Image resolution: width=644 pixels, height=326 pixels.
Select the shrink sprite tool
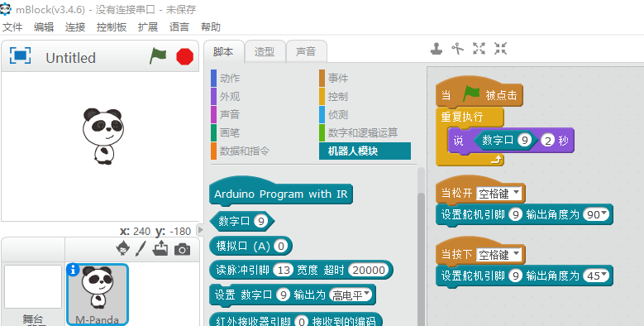[500, 49]
